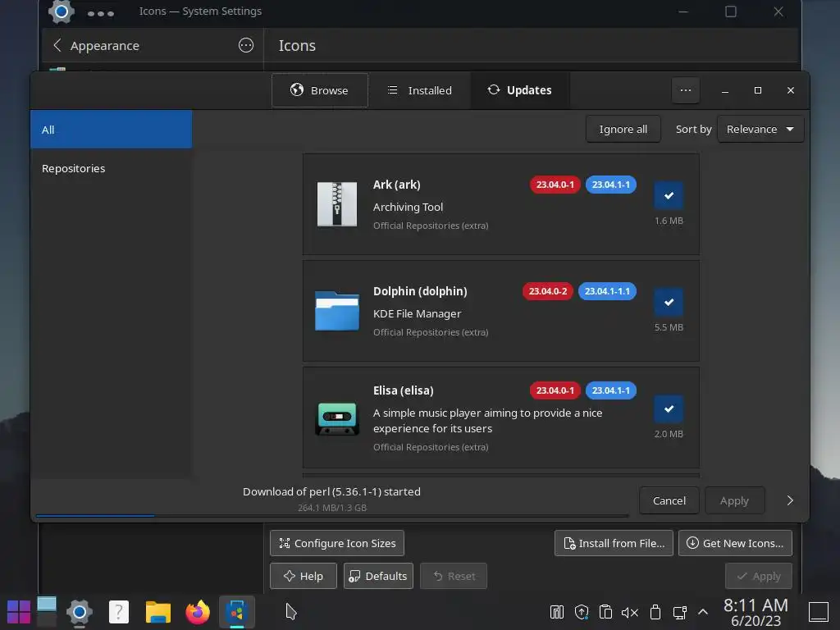Click Ark's new version badge 23.04.1-1
Viewport: 840px width, 630px height.
(610, 185)
